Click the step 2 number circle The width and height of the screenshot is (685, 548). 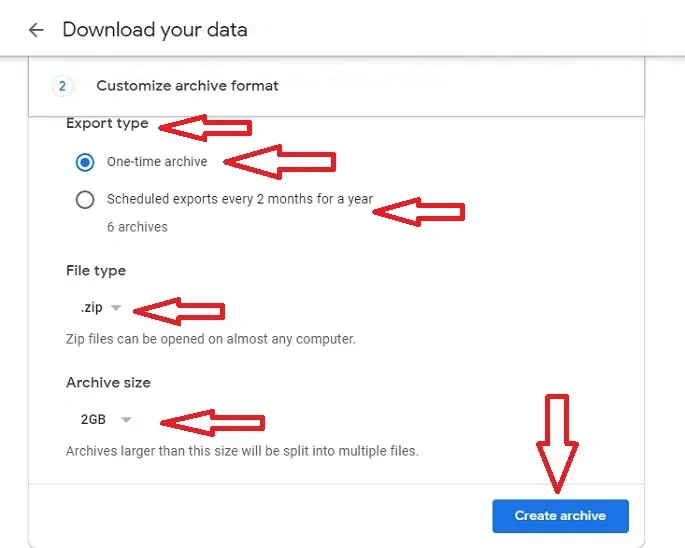pos(62,86)
